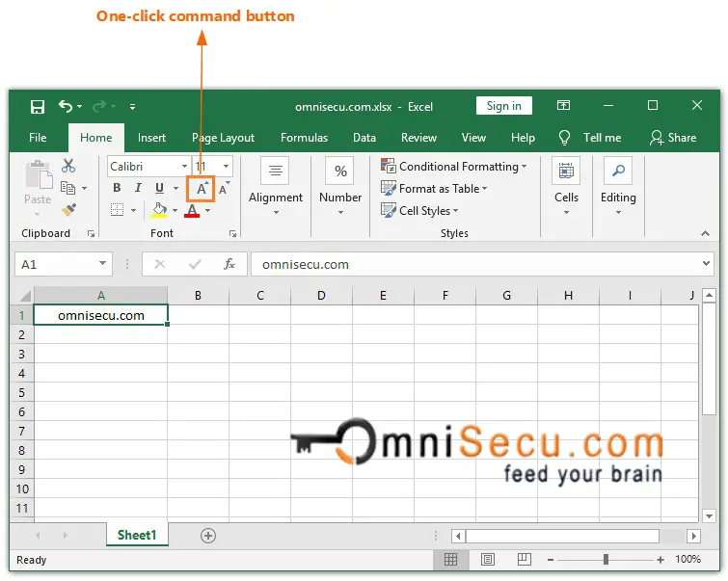Toggle Underline formatting
This screenshot has width=728, height=581.
point(159,188)
